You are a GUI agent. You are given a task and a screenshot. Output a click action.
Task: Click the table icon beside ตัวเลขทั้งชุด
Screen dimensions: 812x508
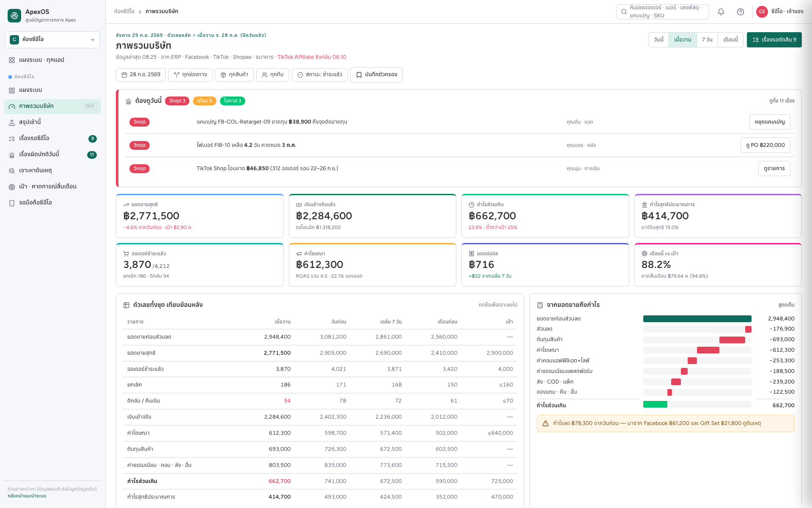pyautogui.click(x=126, y=305)
